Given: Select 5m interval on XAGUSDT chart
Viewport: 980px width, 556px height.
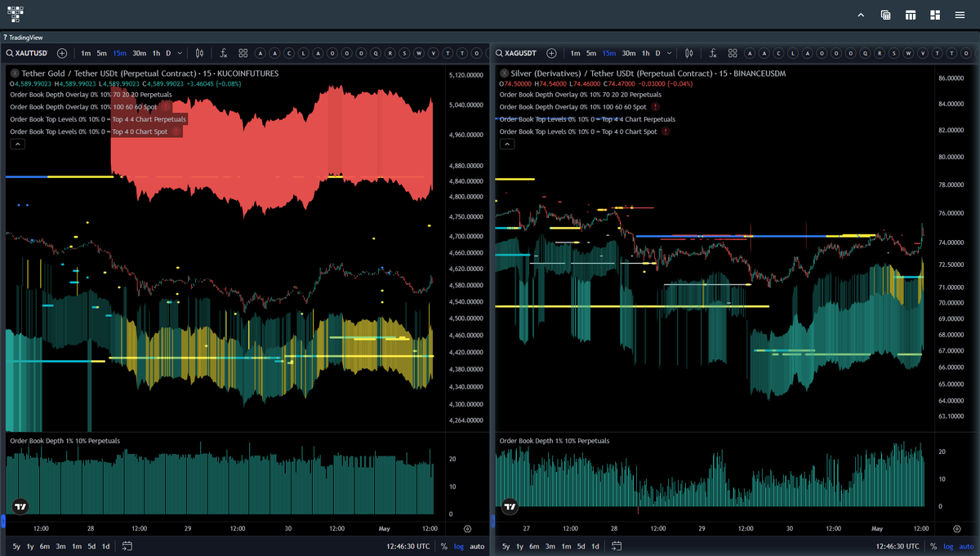Looking at the screenshot, I should click(591, 53).
